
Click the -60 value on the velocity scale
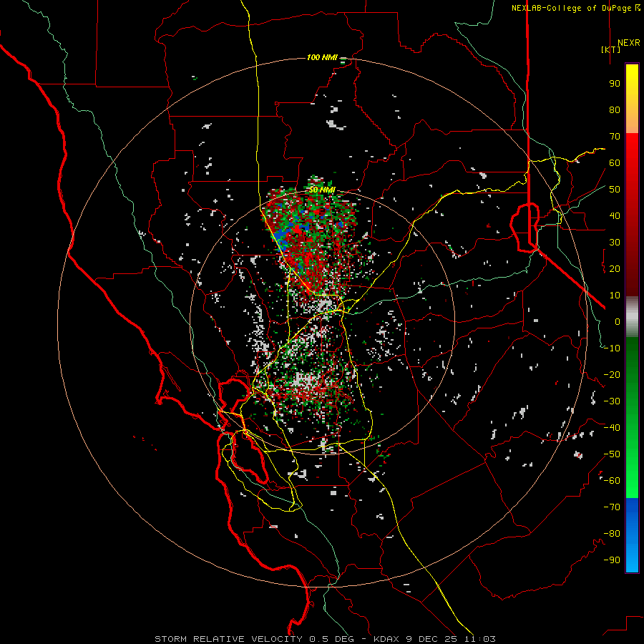coord(612,481)
